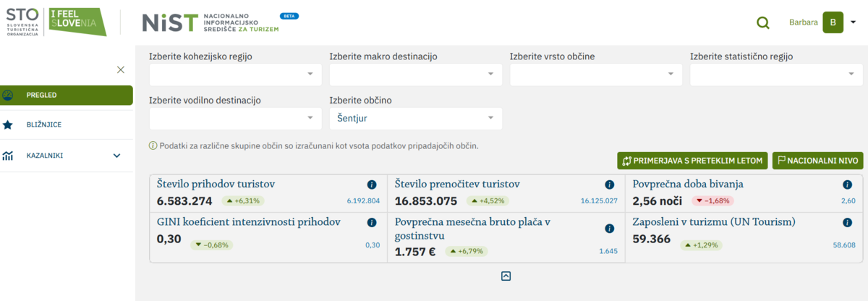Open the kohezijsko regijo dropdown
This screenshot has width=868, height=301.
pyautogui.click(x=235, y=74)
